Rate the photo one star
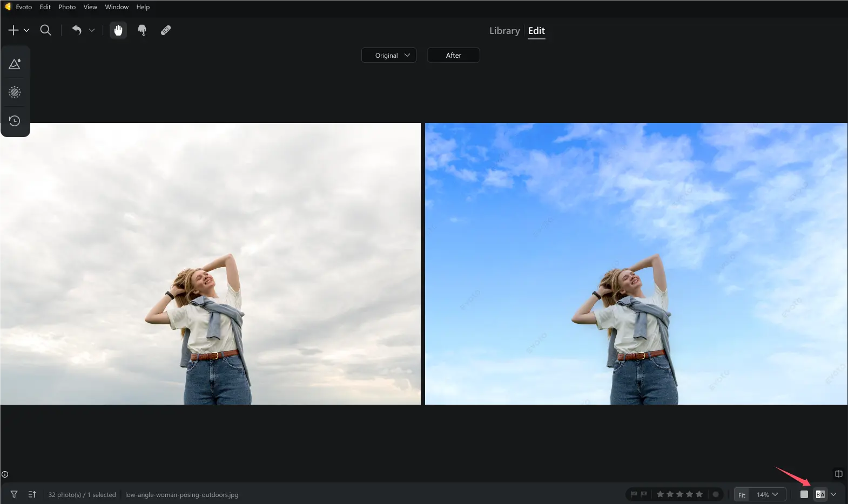This screenshot has width=848, height=504. [x=660, y=494]
